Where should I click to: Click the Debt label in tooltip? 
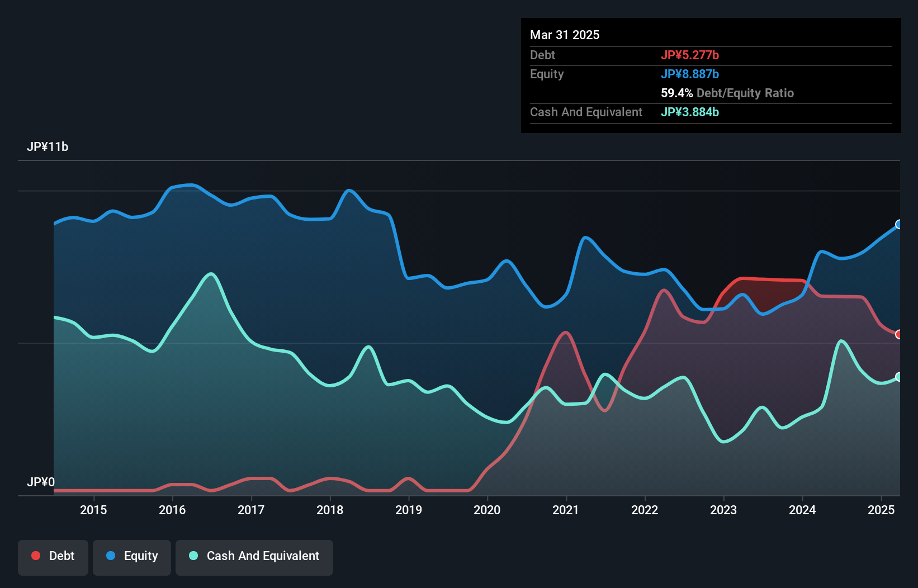point(542,55)
